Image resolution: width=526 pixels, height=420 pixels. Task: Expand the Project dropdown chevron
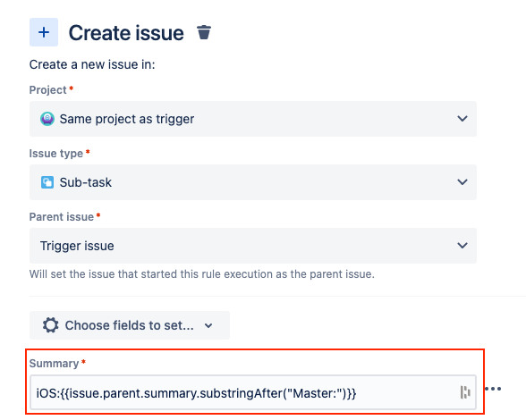(x=462, y=119)
